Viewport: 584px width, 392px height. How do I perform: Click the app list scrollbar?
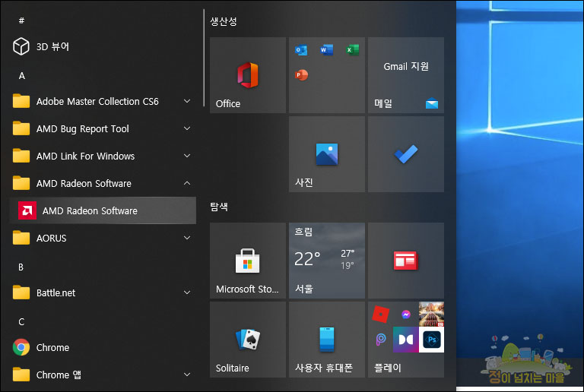pyautogui.click(x=204, y=58)
